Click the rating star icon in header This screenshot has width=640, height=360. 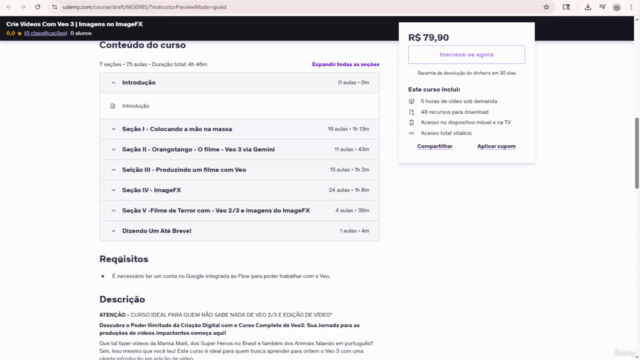click(19, 33)
